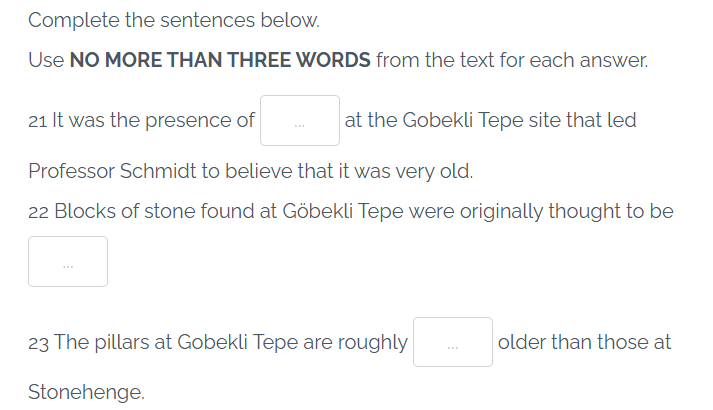Click the name "Professor Schmidt"
This screenshot has width=713, height=410.
[x=112, y=171]
